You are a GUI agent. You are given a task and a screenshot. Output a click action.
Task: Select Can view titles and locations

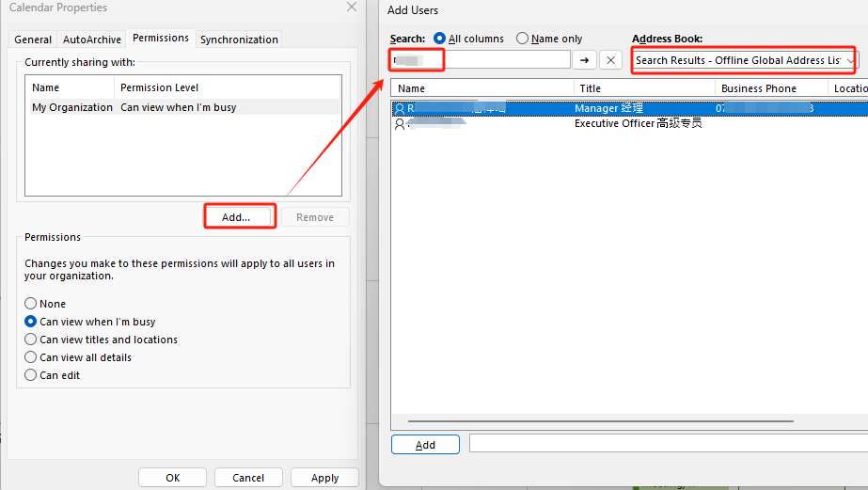[x=31, y=340]
